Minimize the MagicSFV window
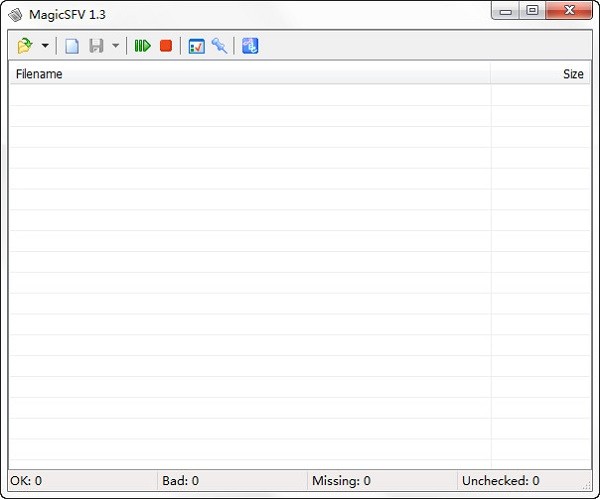 click(x=506, y=11)
